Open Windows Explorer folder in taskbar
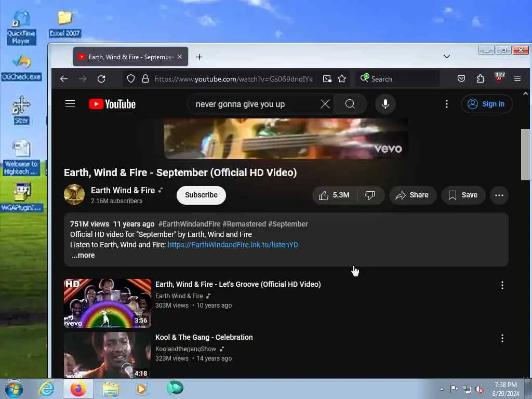Screen dimensions: 532x399 click(x=111, y=389)
